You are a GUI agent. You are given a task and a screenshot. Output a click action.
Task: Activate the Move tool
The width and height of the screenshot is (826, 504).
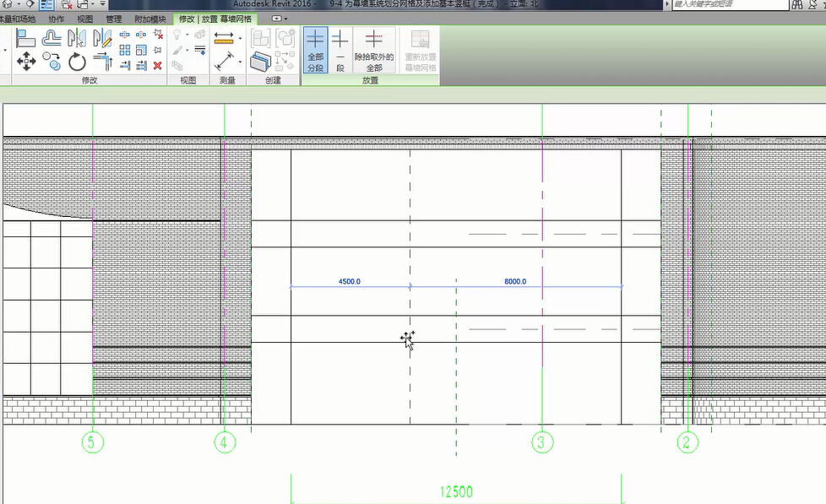tap(26, 61)
